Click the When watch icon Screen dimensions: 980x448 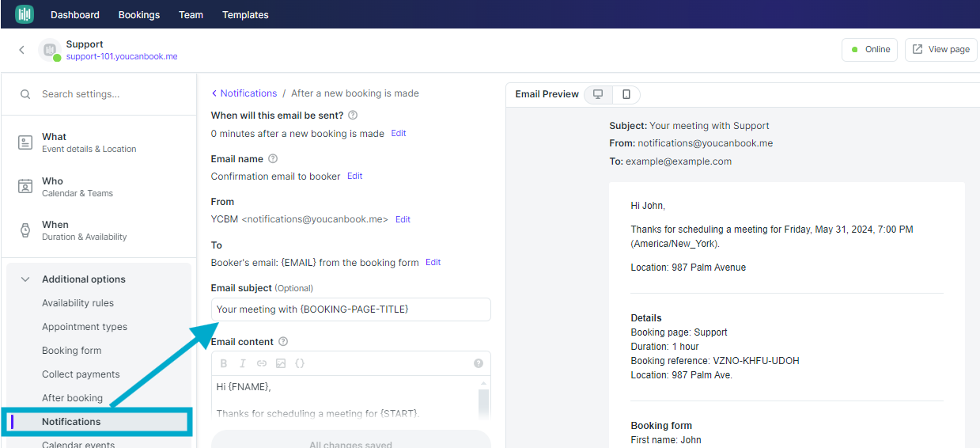(x=25, y=230)
